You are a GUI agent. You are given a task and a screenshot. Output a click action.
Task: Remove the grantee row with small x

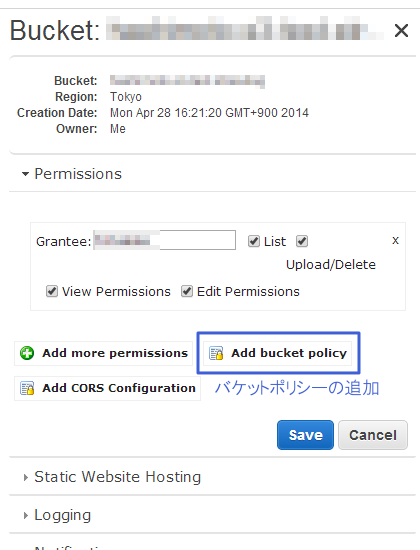coord(395,241)
